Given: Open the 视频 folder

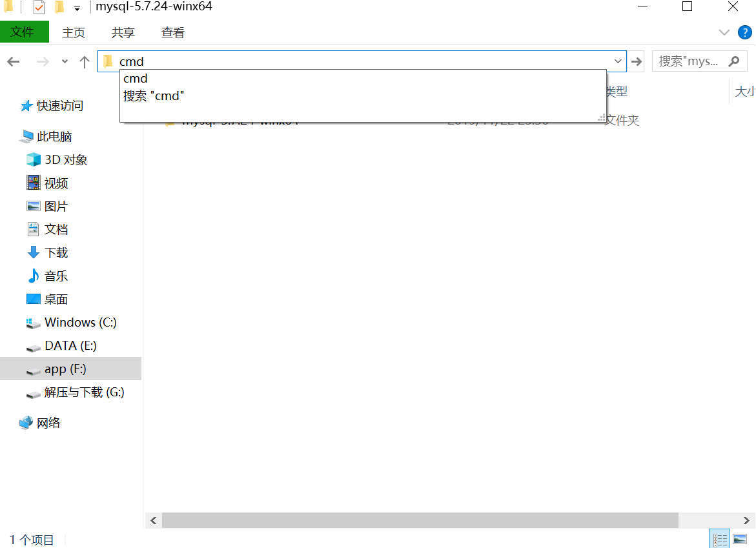Looking at the screenshot, I should (x=56, y=183).
